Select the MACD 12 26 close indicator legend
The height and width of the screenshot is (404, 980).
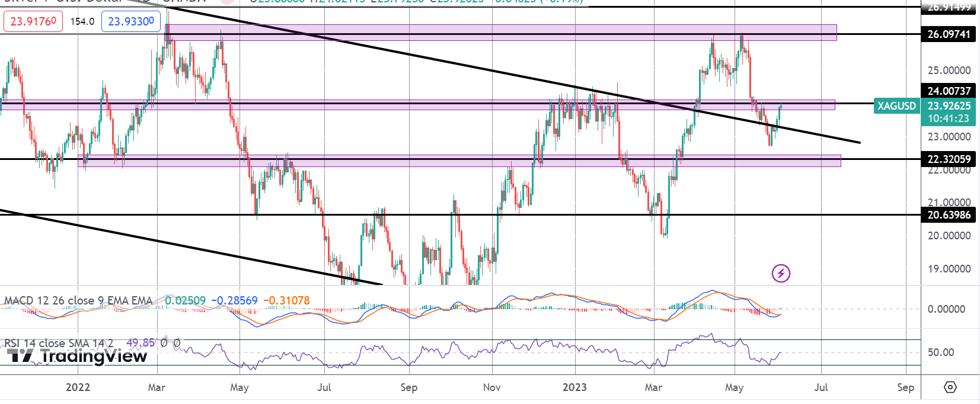pyautogui.click(x=78, y=300)
